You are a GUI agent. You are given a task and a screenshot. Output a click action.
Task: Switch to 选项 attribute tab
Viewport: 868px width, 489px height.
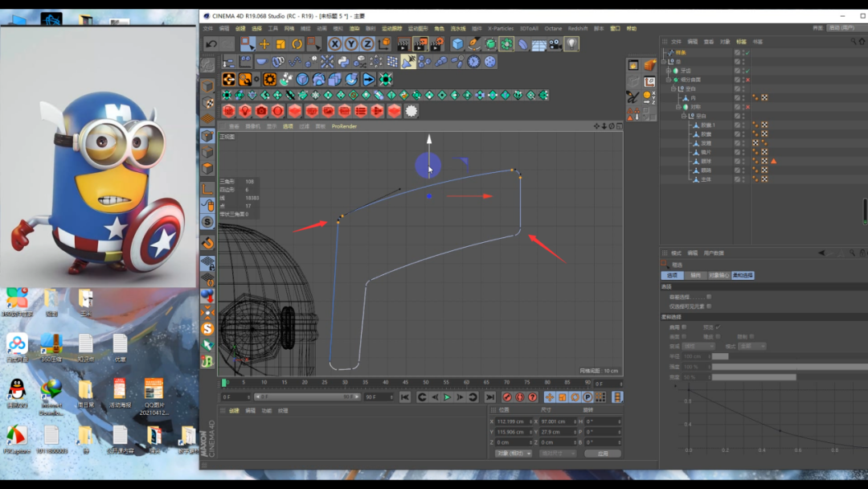(x=672, y=275)
